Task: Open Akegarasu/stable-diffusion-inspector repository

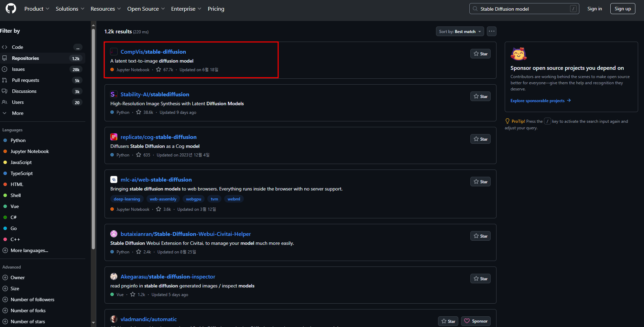Action: click(x=168, y=276)
